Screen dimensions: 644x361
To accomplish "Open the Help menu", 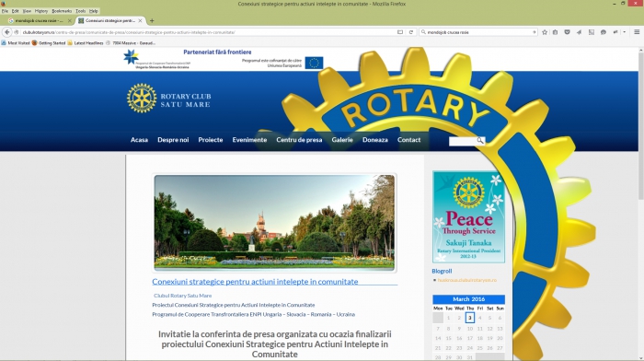I will click(94, 11).
